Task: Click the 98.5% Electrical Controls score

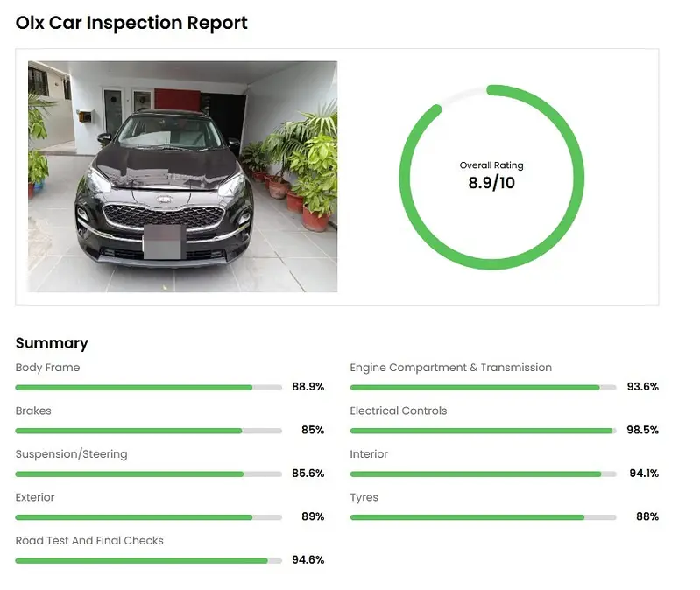Action: (642, 431)
